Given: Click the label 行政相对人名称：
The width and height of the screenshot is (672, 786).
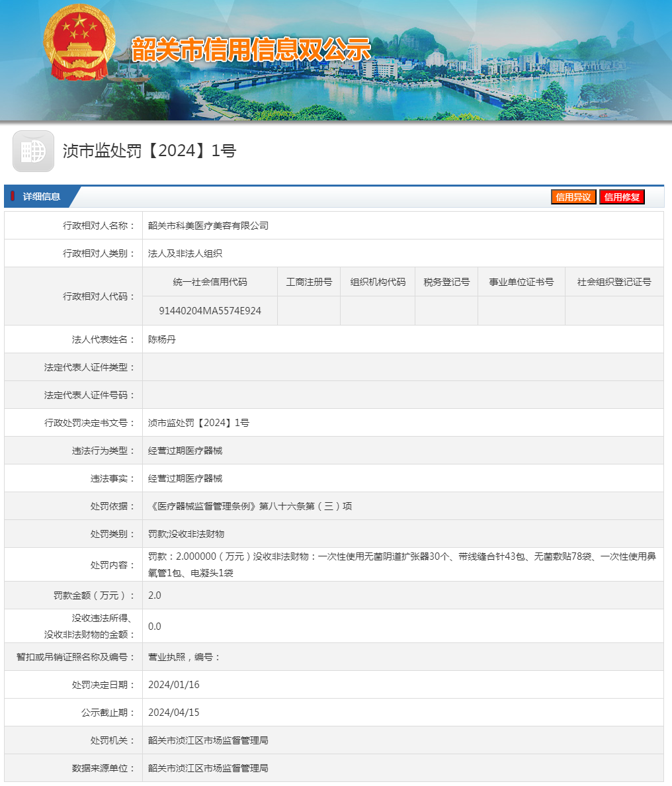Looking at the screenshot, I should [99, 226].
